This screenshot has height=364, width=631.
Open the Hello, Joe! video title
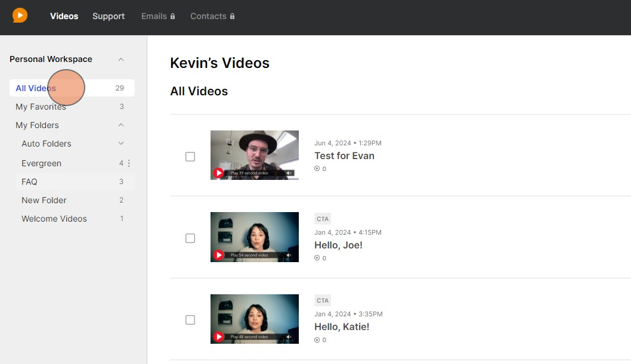click(338, 245)
